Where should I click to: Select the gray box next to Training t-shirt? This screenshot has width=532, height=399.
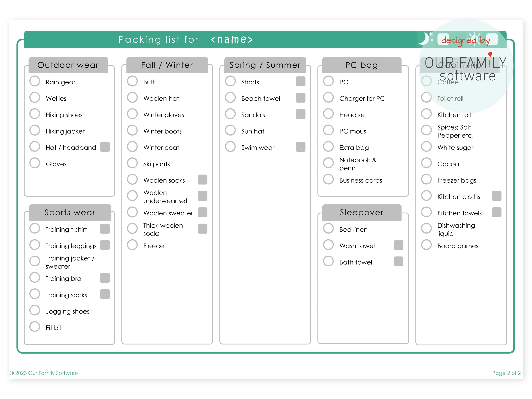click(x=105, y=229)
